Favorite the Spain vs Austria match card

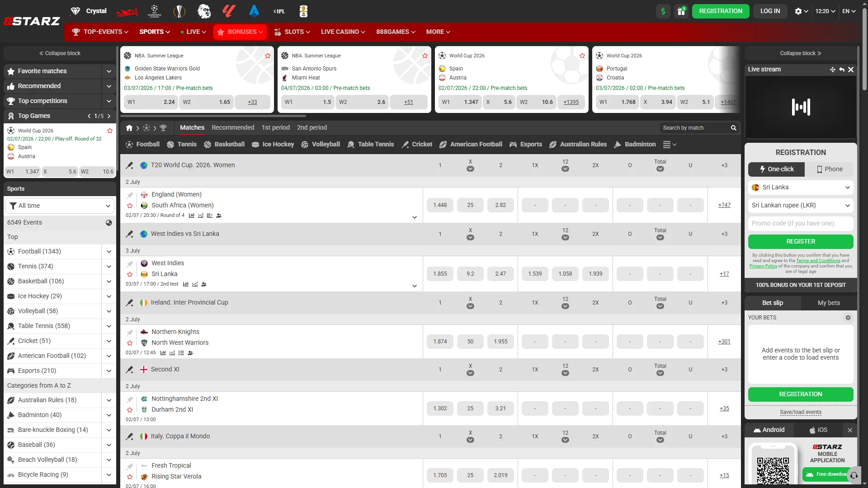(x=582, y=56)
